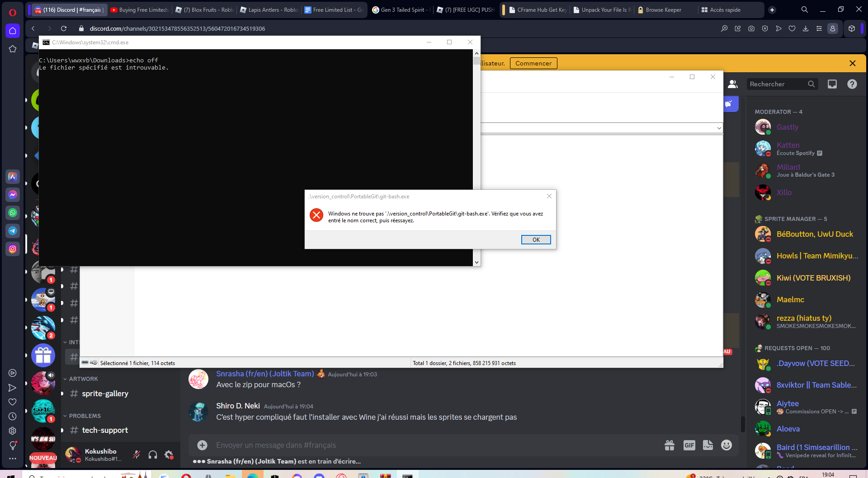This screenshot has width=868, height=478.
Task: Collapse the PROBLEMS channel category
Action: [x=82, y=416]
